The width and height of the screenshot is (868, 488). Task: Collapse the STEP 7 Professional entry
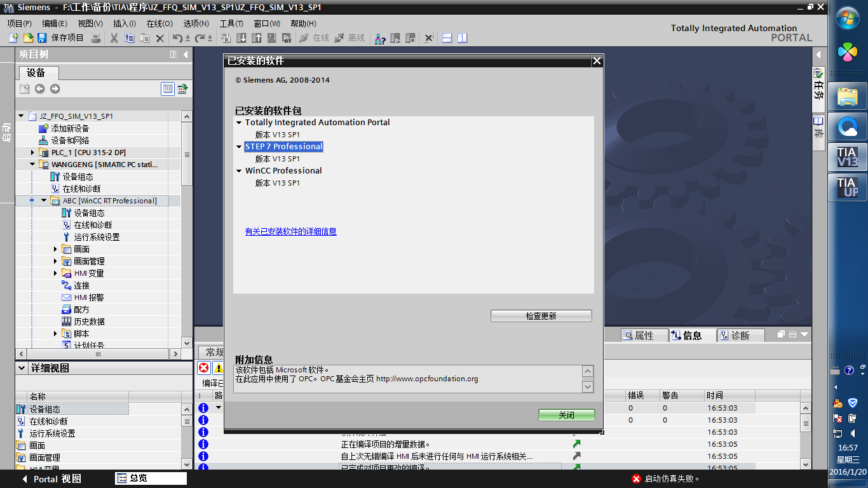(239, 147)
